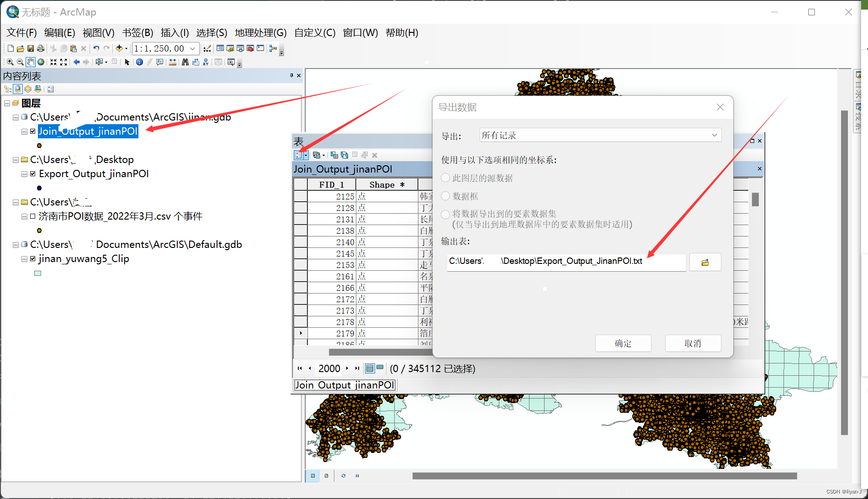The width and height of the screenshot is (868, 499).
Task: Click the output table path input field
Action: 566,262
